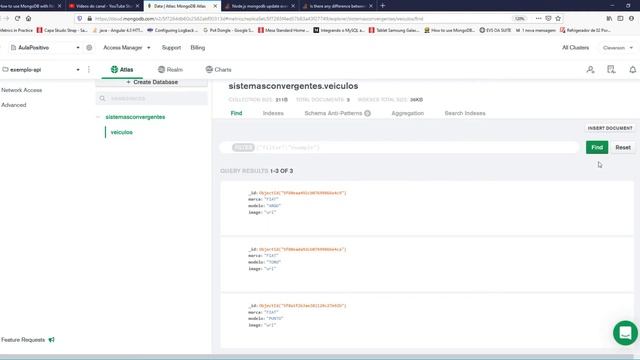Viewport: 640px width, 360px height.
Task: Toggle Firefox sidebar view icon
Action: click(x=620, y=18)
